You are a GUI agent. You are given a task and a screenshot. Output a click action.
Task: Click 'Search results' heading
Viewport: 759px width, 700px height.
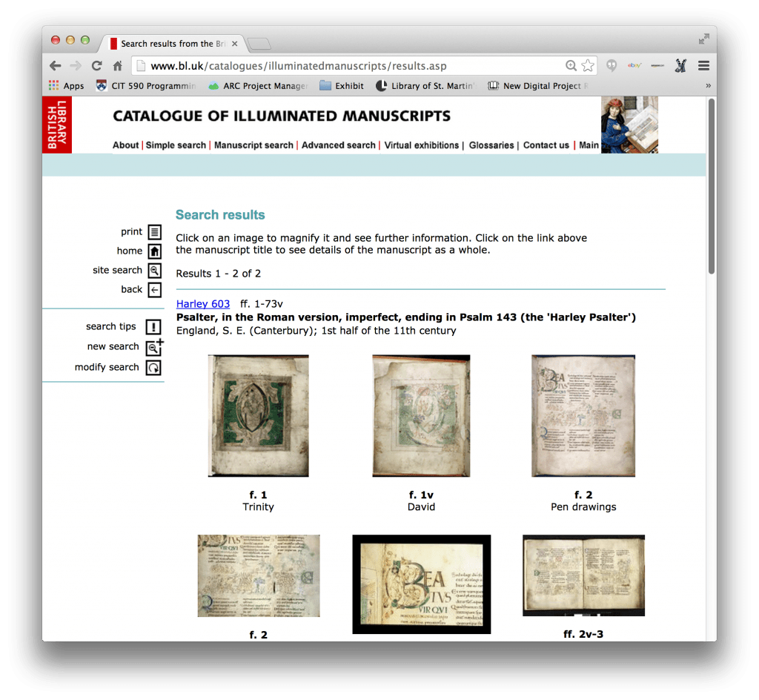pyautogui.click(x=220, y=214)
